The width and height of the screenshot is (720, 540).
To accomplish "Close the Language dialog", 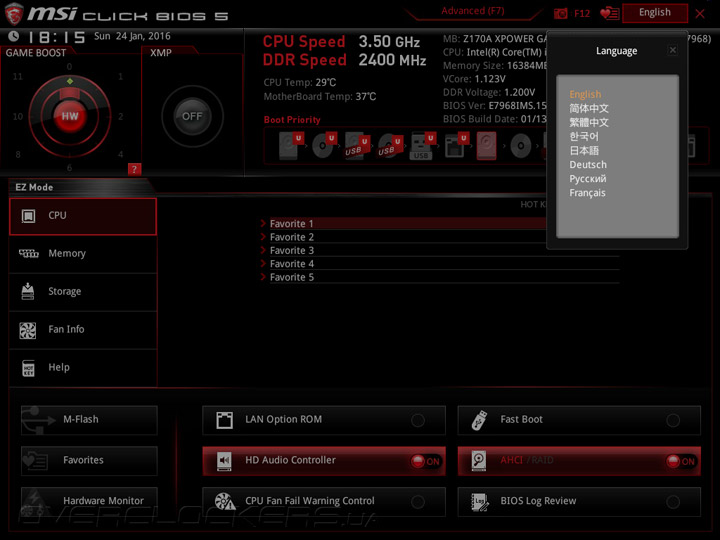I will tap(673, 50).
